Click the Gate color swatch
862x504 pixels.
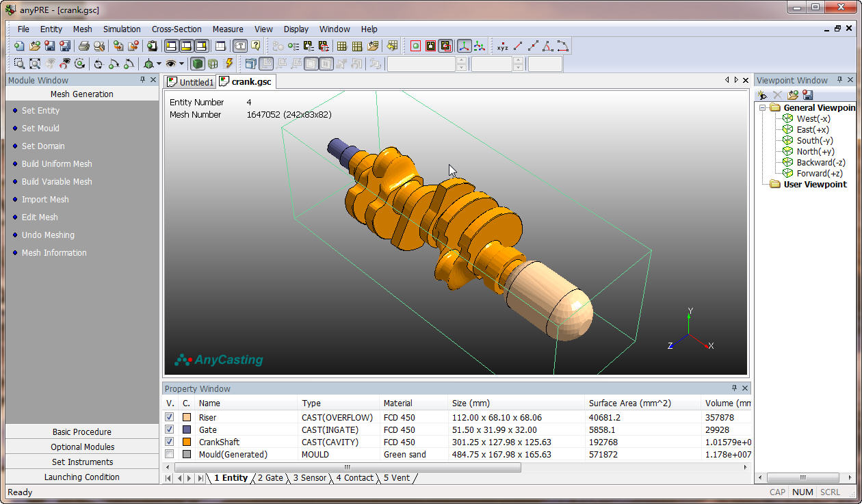coord(187,429)
